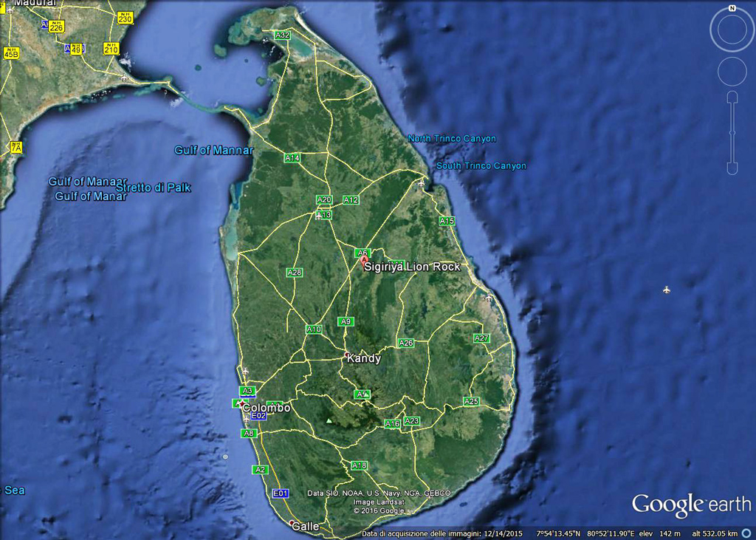Click the imagery acquisition date text
This screenshot has width=756, height=540.
pyautogui.click(x=441, y=533)
